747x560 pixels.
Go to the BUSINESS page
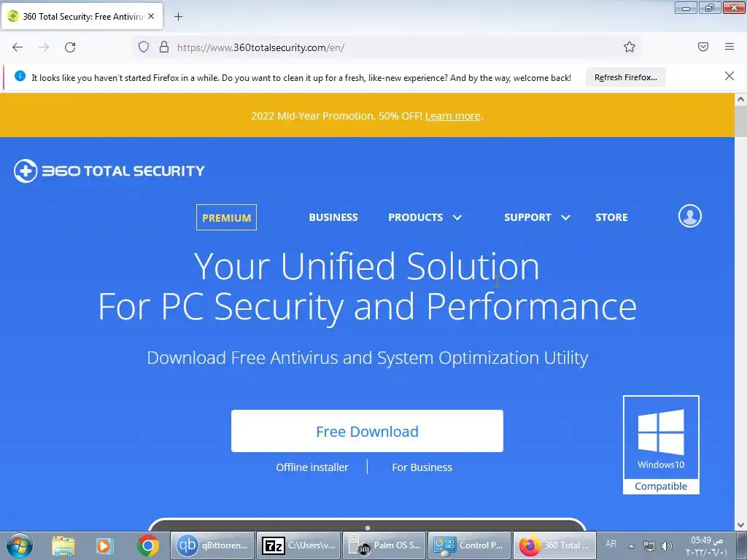tap(333, 217)
